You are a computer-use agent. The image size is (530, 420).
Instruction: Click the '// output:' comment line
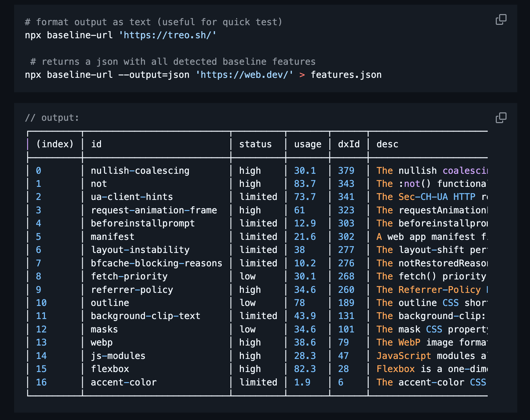click(x=52, y=118)
